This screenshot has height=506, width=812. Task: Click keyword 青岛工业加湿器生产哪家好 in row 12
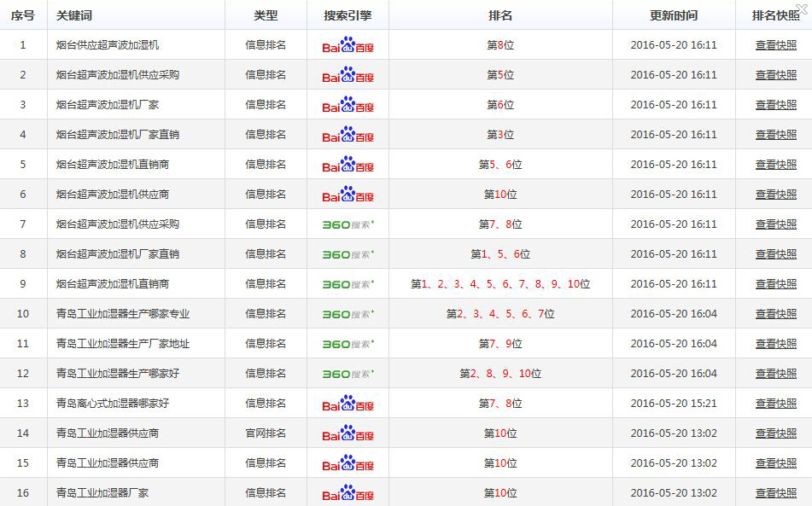[118, 374]
